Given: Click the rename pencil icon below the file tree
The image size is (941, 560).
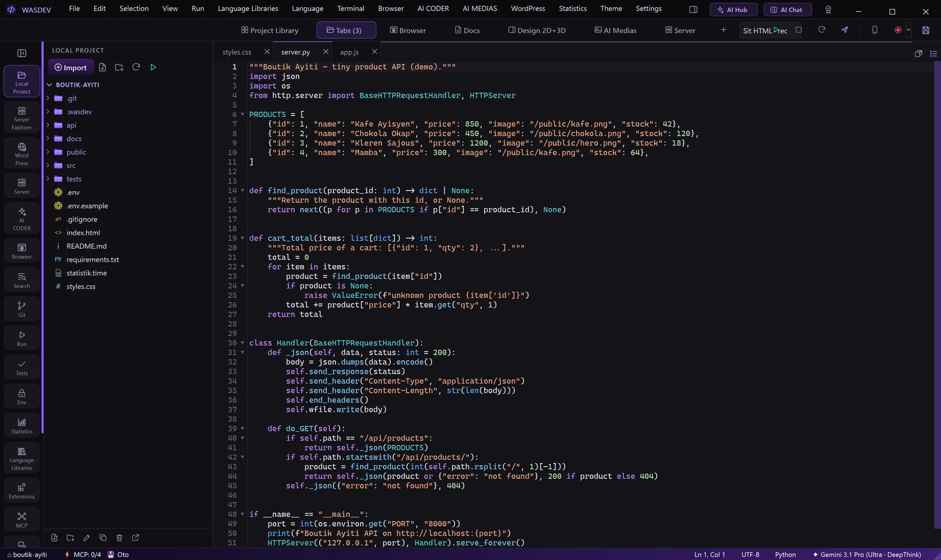Looking at the screenshot, I should pos(86,538).
